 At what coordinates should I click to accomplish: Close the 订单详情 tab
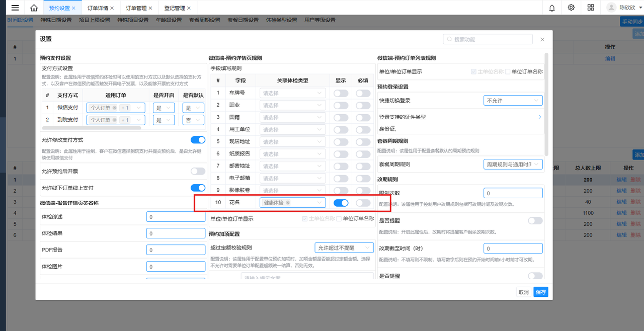tap(112, 9)
